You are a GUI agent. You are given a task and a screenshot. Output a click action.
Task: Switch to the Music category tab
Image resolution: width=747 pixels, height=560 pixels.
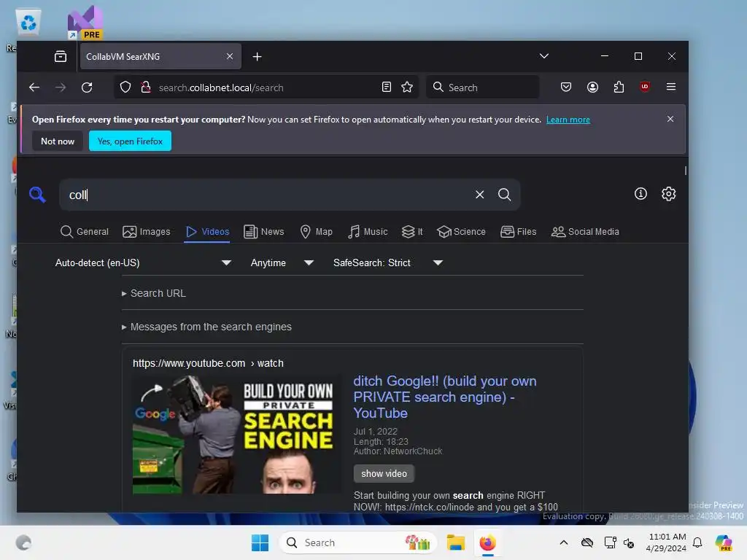click(x=368, y=232)
